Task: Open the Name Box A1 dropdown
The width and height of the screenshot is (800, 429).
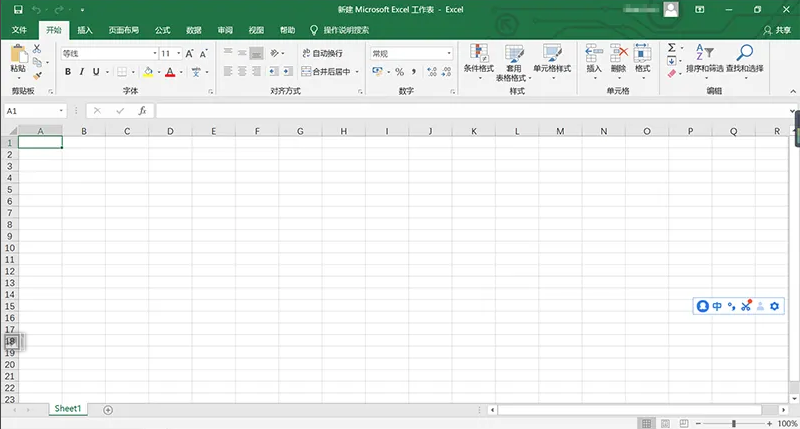Action: pos(61,110)
